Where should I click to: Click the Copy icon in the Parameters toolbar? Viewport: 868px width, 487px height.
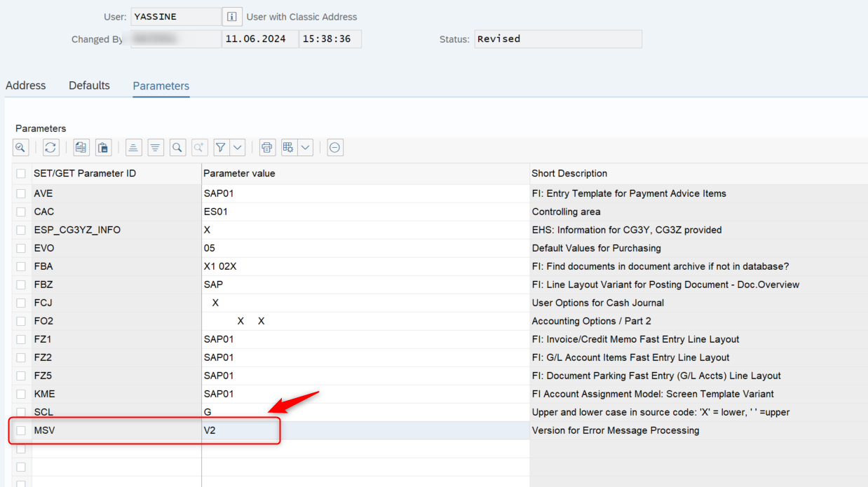[81, 147]
